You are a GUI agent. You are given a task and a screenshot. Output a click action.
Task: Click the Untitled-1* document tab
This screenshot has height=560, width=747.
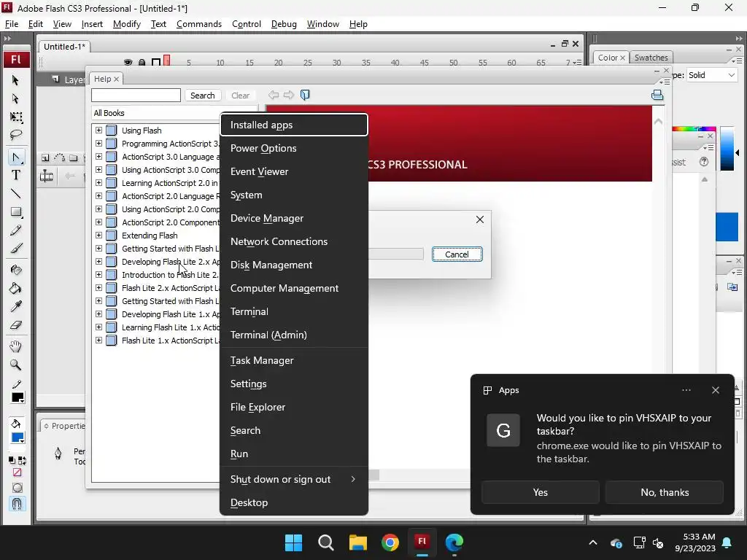click(x=64, y=47)
